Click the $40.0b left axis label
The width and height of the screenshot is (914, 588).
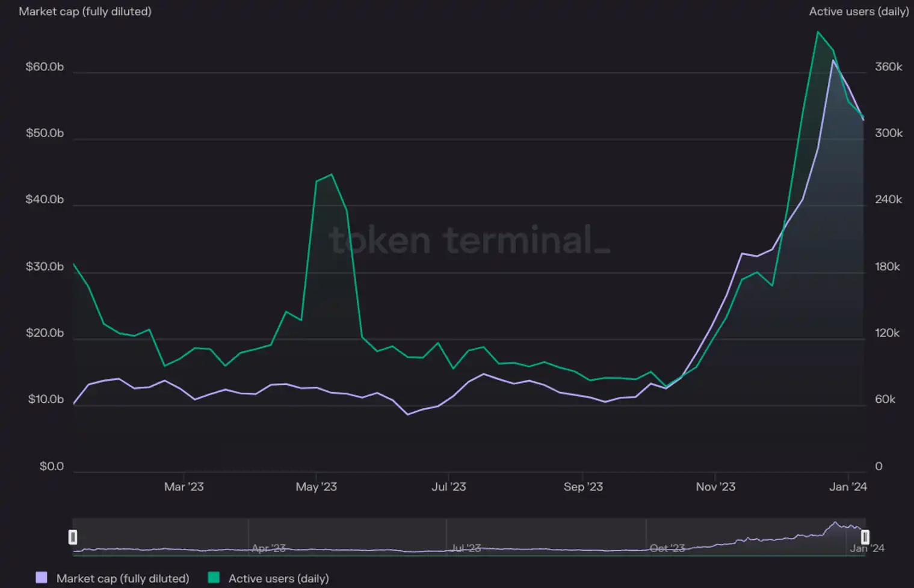coord(45,200)
